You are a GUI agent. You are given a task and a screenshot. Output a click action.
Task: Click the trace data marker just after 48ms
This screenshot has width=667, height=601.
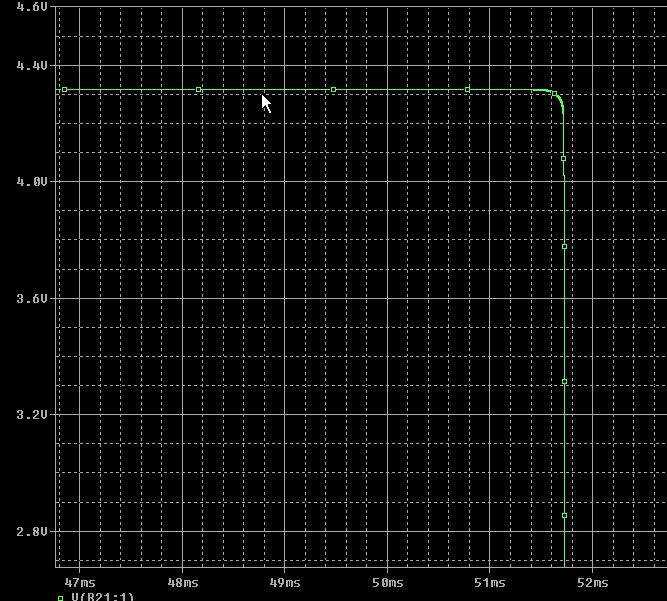199,89
